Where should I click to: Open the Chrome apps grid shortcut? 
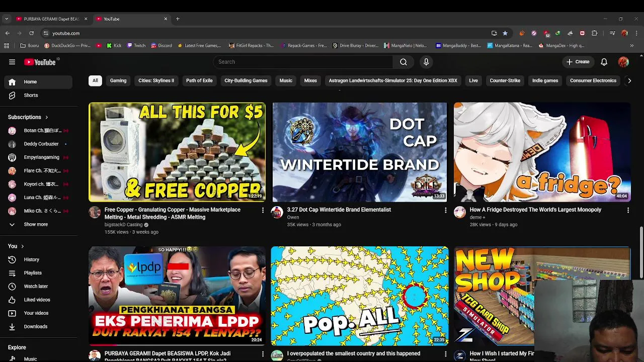[x=7, y=45]
